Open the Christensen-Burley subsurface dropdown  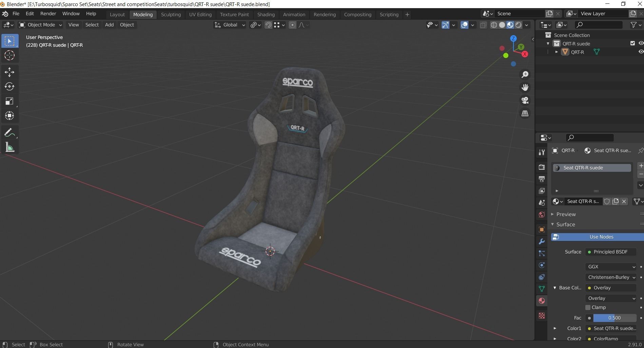tap(611, 277)
